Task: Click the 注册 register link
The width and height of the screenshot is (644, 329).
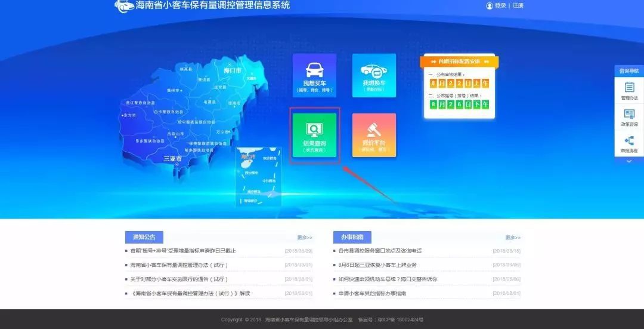Action: [x=518, y=6]
